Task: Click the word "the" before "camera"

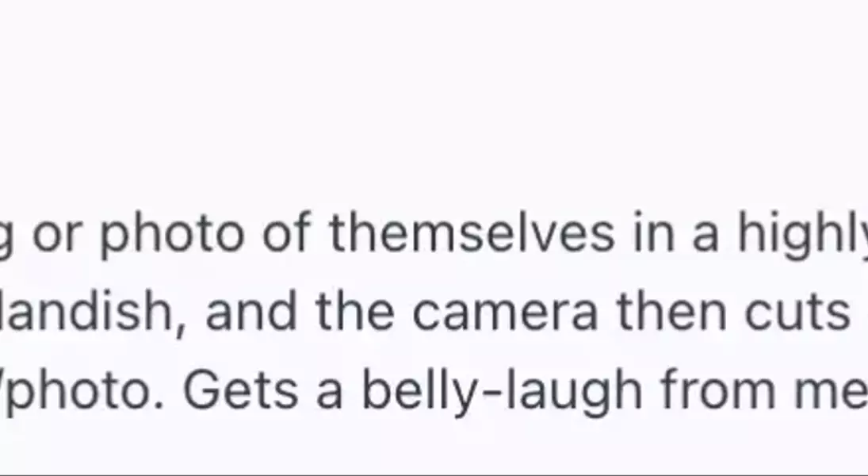Action: coord(355,310)
